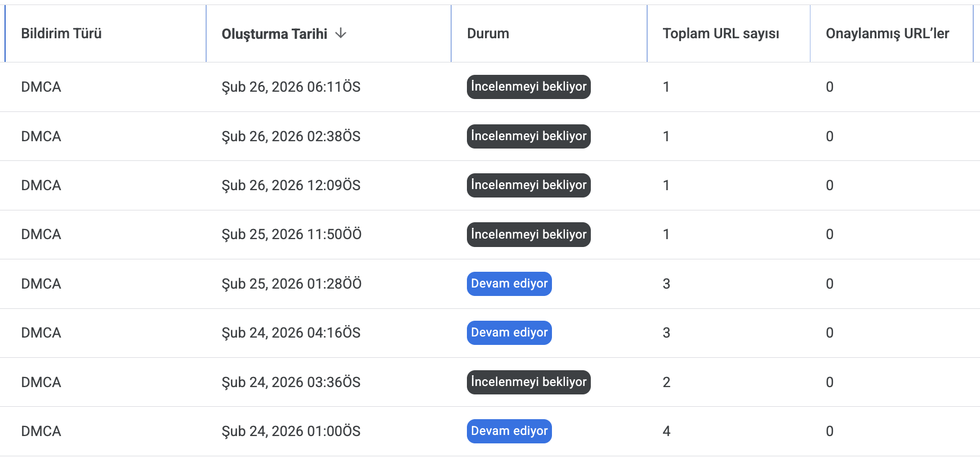This screenshot has height=458, width=980.
Task: Click Toplam URL sayısı column header
Action: click(x=720, y=34)
